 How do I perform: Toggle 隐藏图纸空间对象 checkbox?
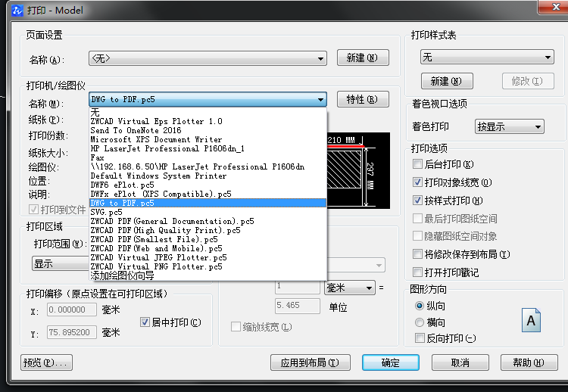[x=417, y=236]
